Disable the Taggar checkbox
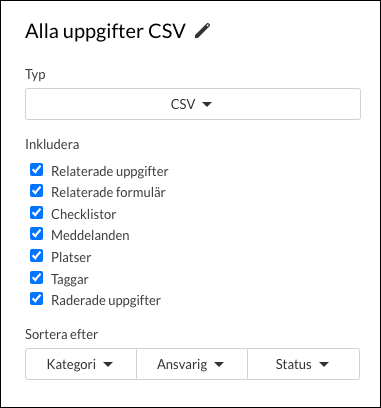 pos(36,277)
